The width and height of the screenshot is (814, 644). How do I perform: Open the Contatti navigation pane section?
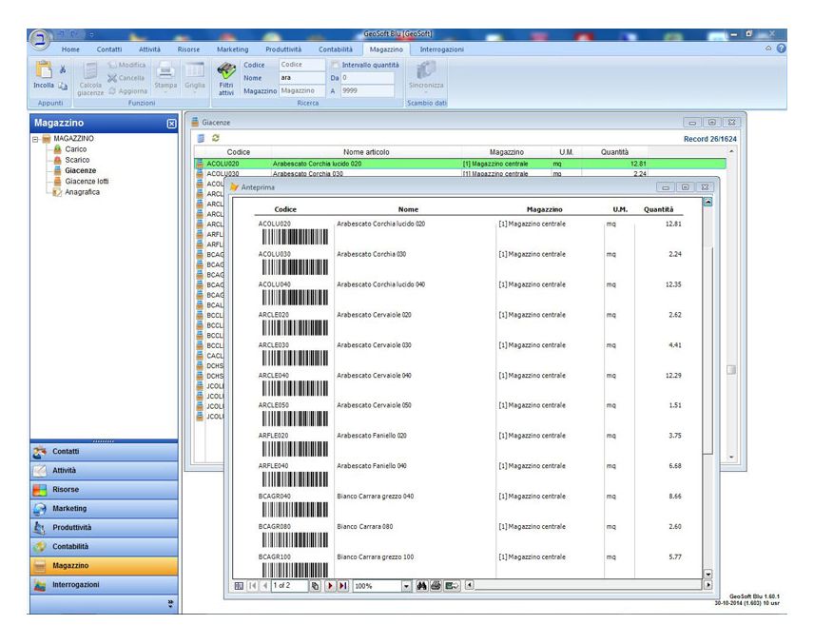(104, 452)
